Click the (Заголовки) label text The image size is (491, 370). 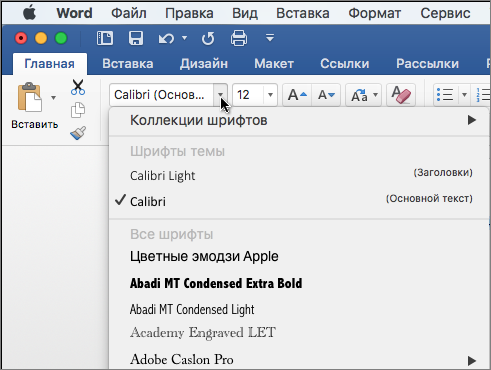click(x=443, y=173)
